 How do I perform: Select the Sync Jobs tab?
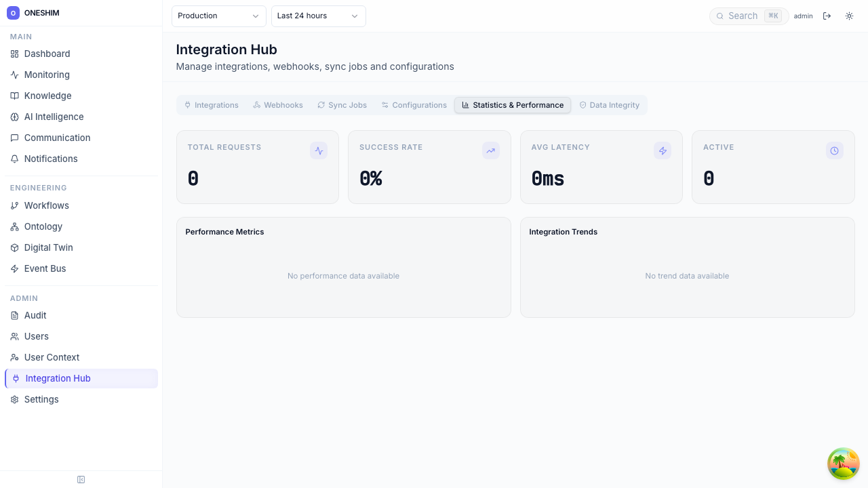(342, 105)
